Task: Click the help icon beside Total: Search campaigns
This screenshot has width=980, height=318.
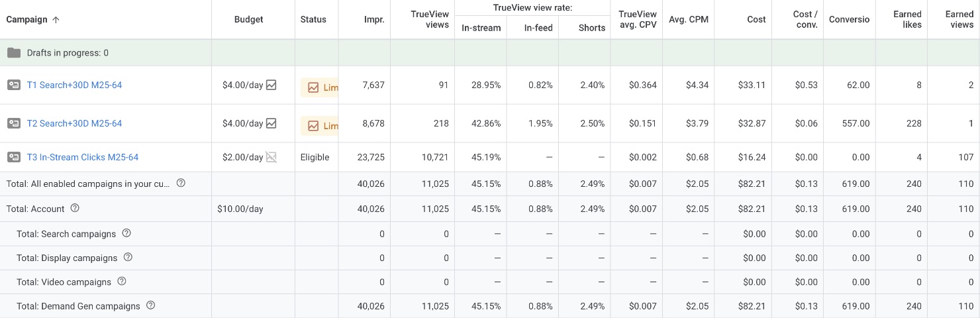Action: [126, 233]
